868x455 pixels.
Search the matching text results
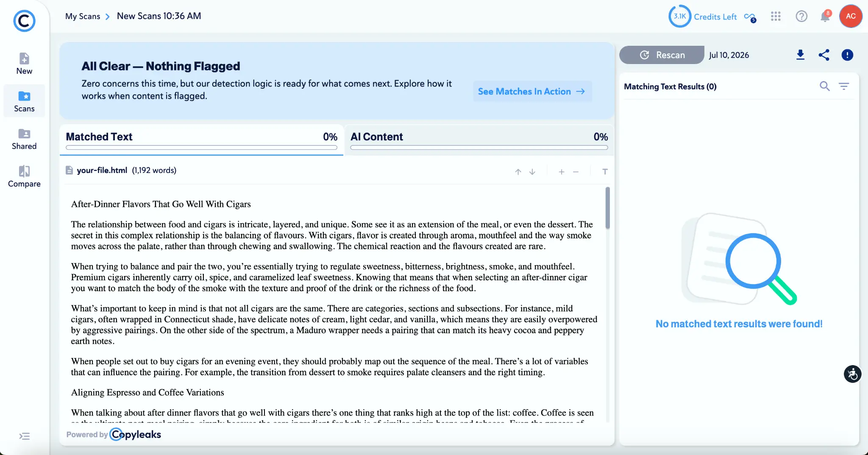824,86
